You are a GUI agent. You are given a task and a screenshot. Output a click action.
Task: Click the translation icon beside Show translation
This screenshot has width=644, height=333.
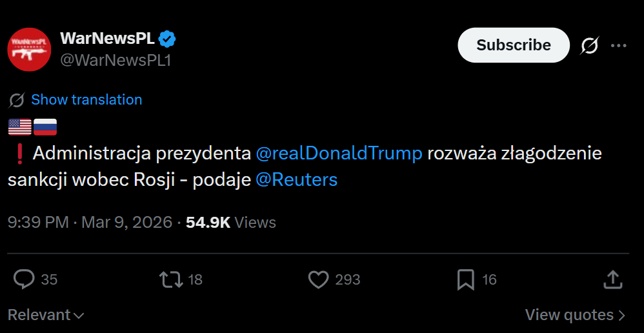pos(17,100)
